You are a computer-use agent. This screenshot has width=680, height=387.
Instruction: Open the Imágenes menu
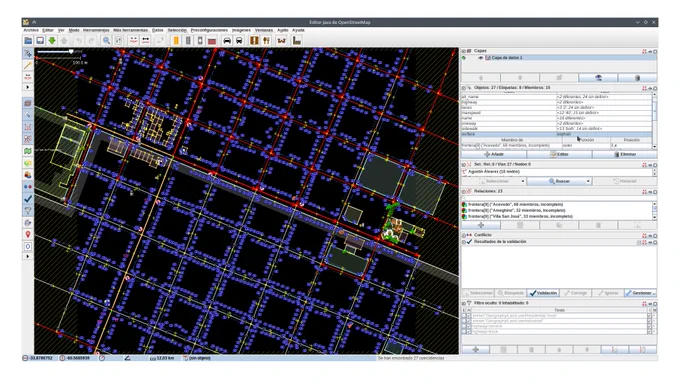241,30
